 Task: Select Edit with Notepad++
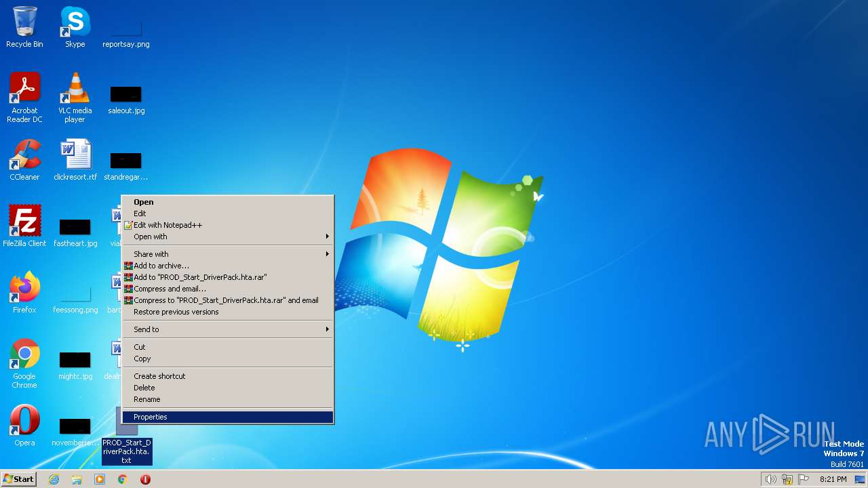[228, 225]
